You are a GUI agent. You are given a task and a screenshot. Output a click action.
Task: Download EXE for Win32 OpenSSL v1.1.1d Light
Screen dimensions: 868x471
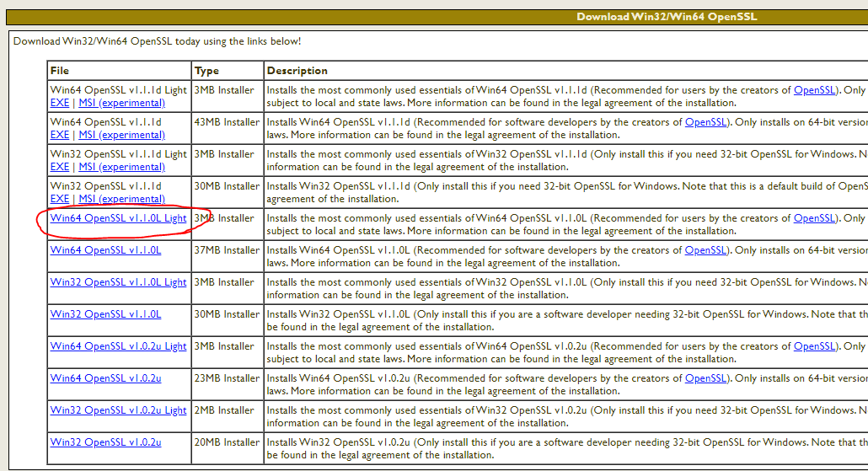60,167
